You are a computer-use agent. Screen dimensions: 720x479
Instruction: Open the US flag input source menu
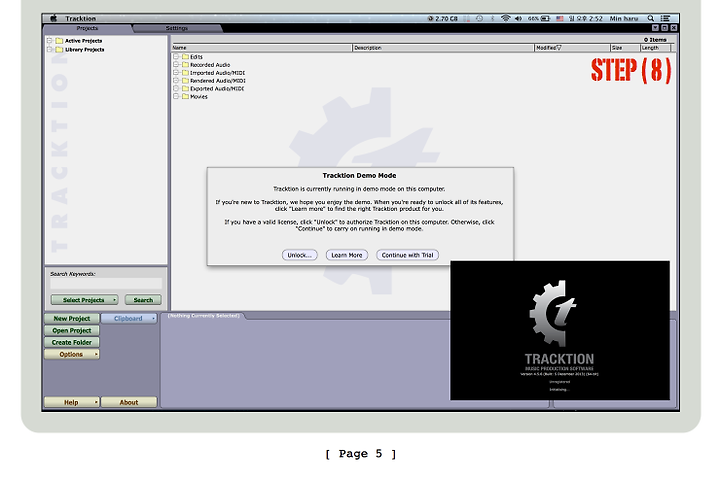click(x=559, y=18)
